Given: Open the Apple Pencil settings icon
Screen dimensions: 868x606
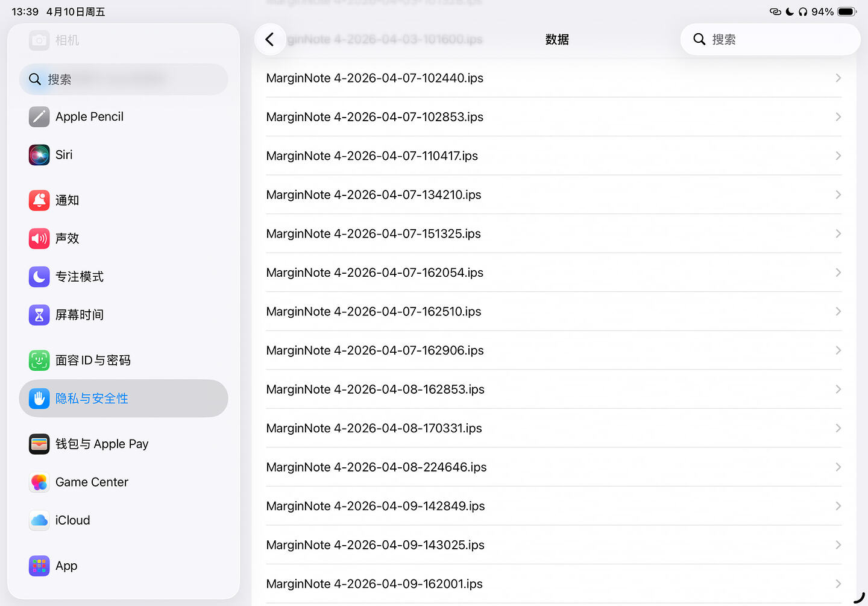Looking at the screenshot, I should point(39,117).
